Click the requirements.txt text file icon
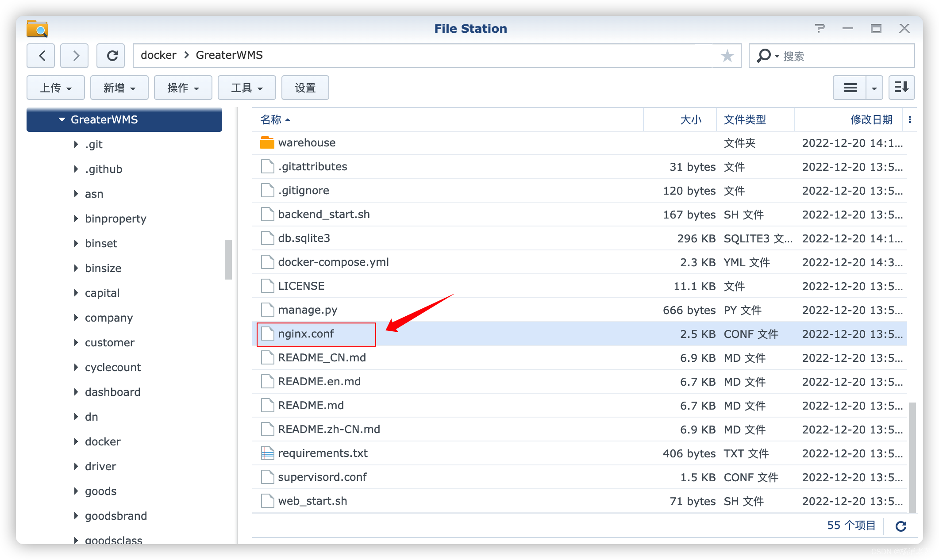 [267, 453]
